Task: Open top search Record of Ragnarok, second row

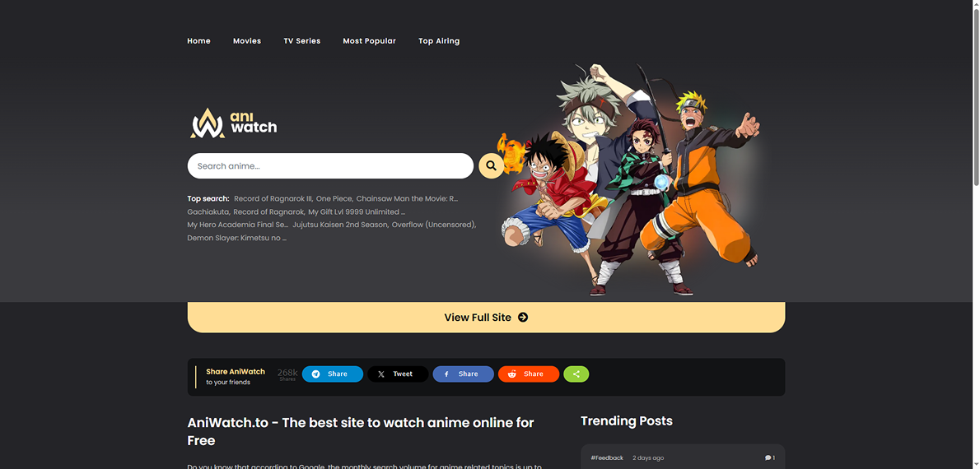Action: (269, 211)
